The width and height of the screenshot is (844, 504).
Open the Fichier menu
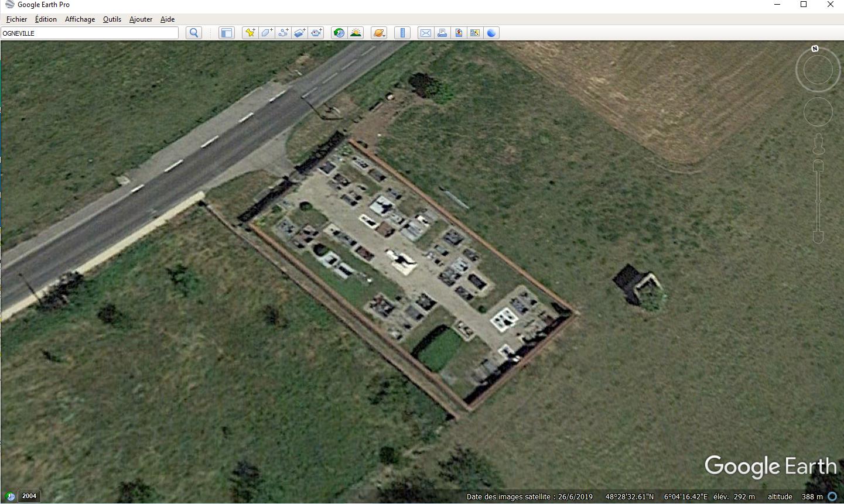tap(16, 19)
